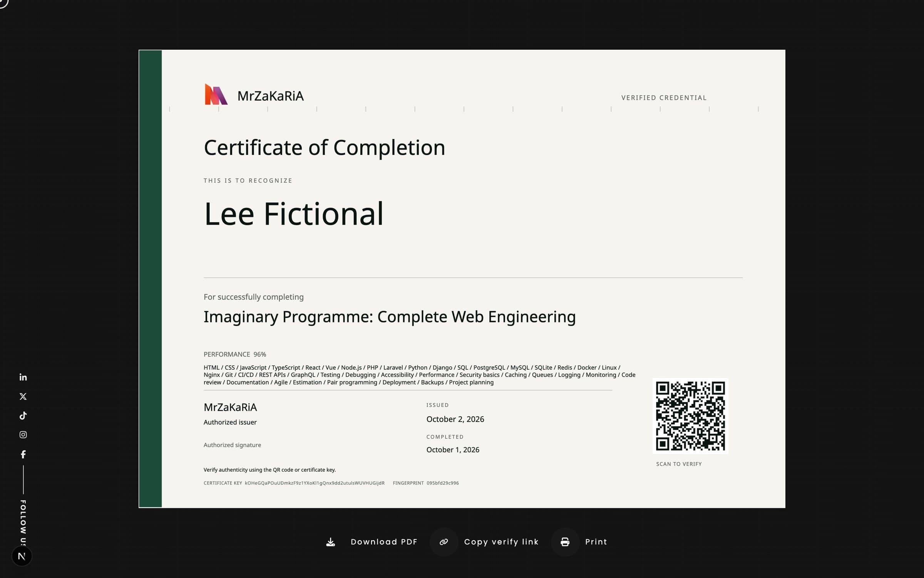Click the fingerprint value 095bfd29c996

(442, 483)
